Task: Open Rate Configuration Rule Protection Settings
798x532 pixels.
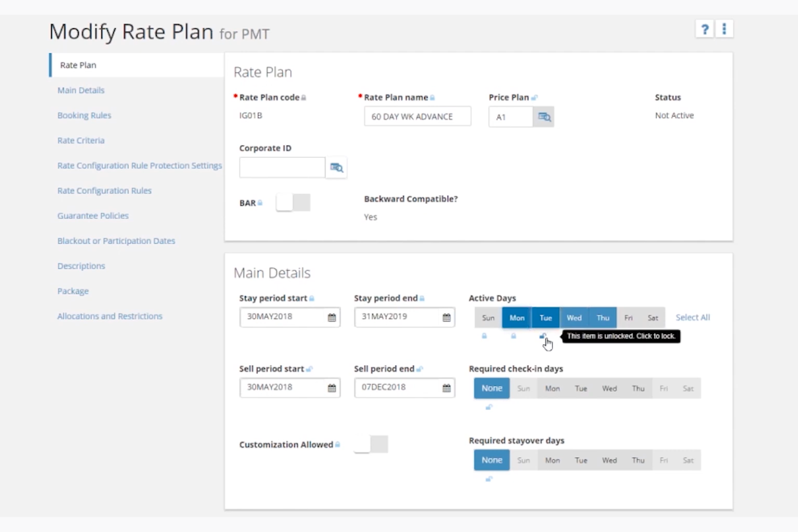Action: pyautogui.click(x=140, y=165)
